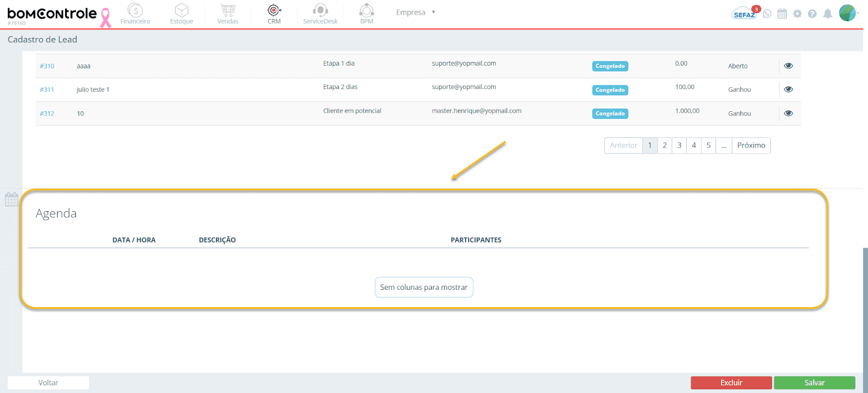Open the Vendas module
The image size is (868, 393).
click(x=228, y=14)
